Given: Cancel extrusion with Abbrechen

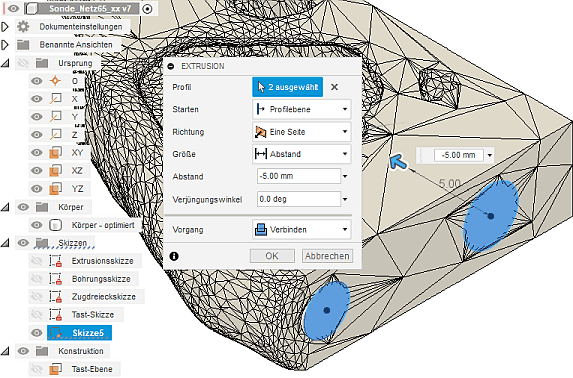Looking at the screenshot, I should point(327,256).
